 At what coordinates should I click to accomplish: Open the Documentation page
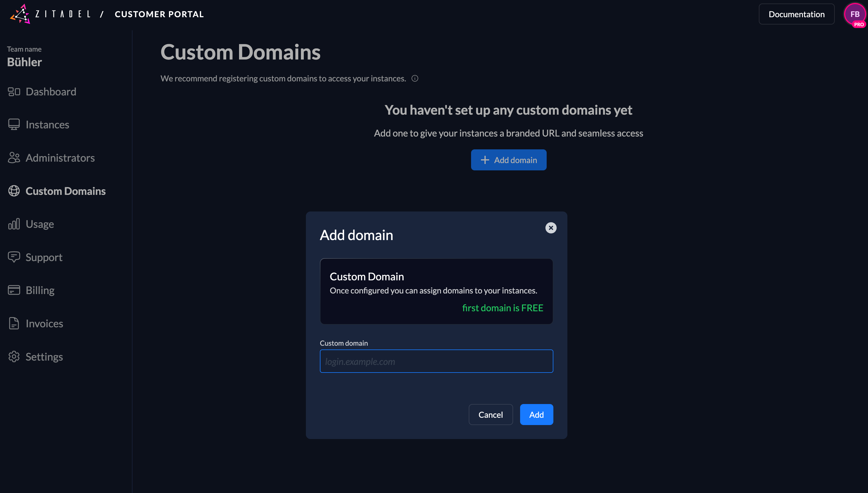[x=796, y=14]
